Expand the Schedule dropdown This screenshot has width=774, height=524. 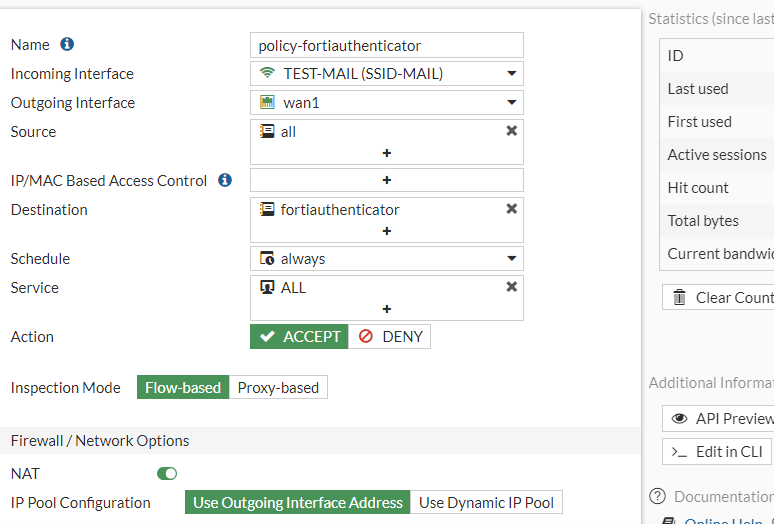tap(386, 258)
